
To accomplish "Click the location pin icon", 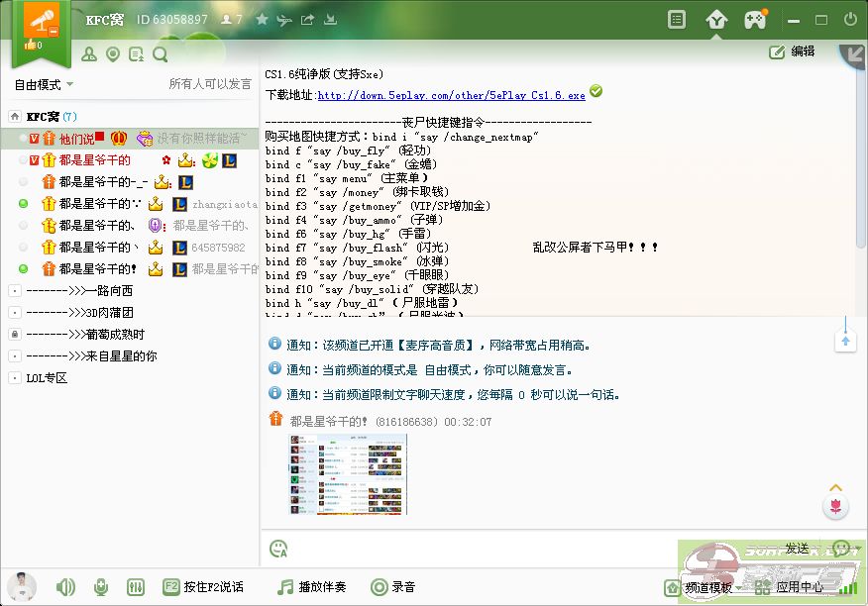I will click(x=113, y=54).
